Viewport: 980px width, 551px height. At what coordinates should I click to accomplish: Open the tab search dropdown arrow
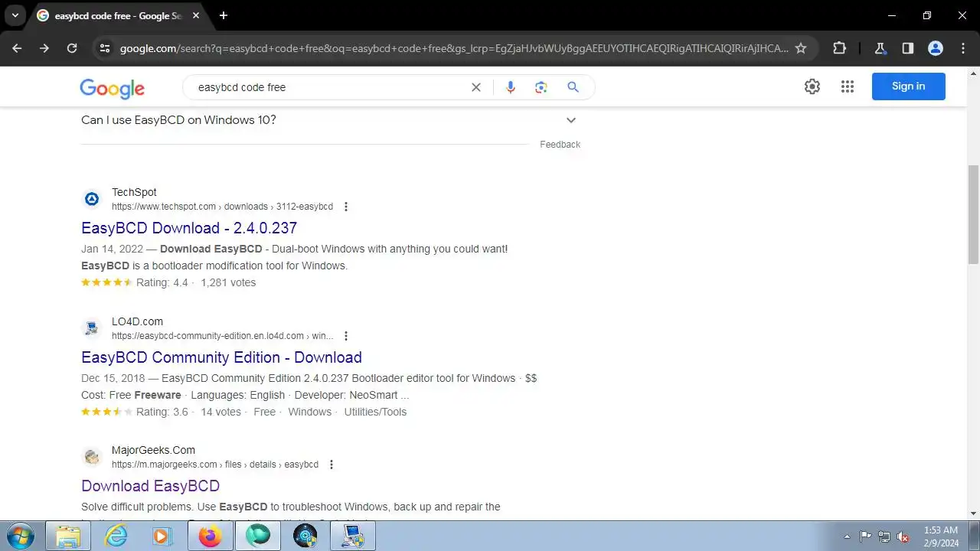click(x=15, y=15)
